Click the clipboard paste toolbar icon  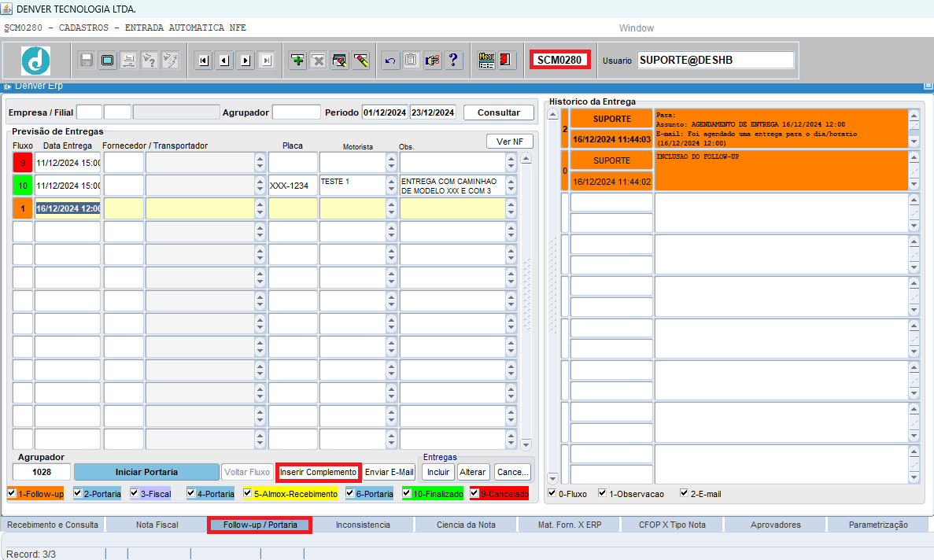(x=411, y=60)
